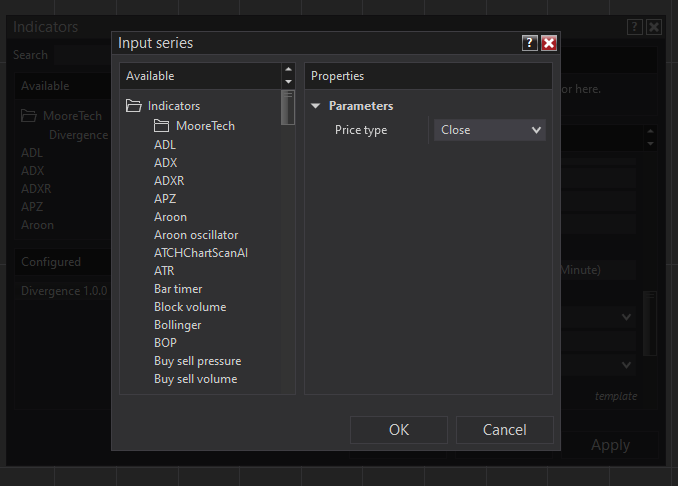Screen dimensions: 678x486
Task: Choose ATCHChartScanAI from the list
Action: (200, 253)
